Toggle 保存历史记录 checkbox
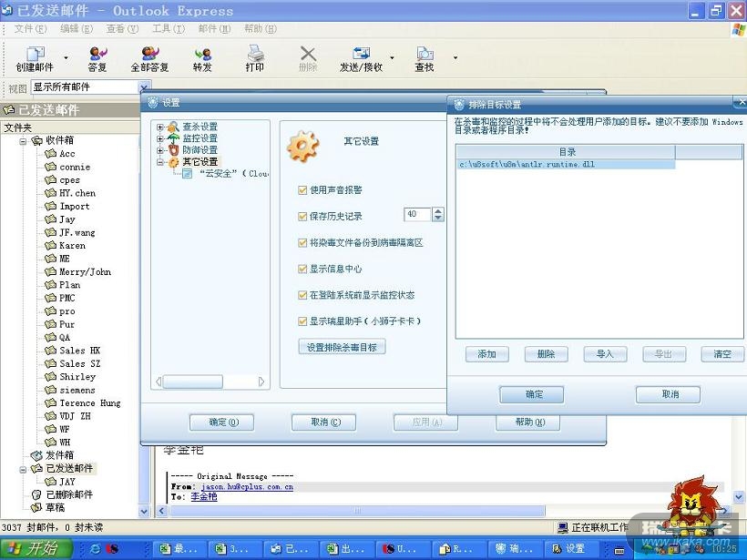Image resolution: width=747 pixels, height=560 pixels. click(x=302, y=216)
